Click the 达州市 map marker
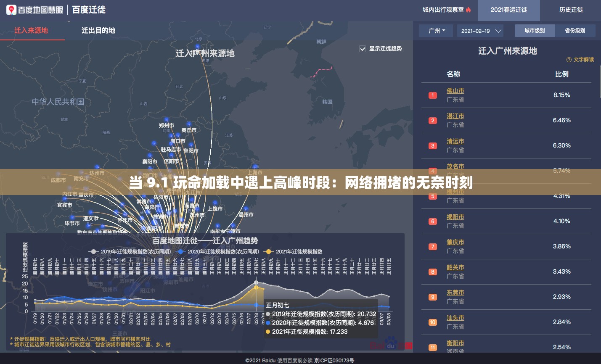 pos(98,167)
